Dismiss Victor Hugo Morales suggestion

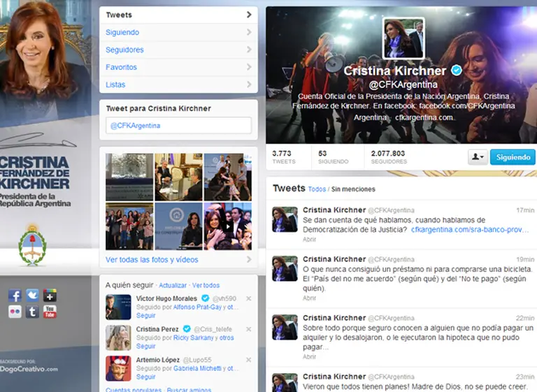[x=249, y=299]
